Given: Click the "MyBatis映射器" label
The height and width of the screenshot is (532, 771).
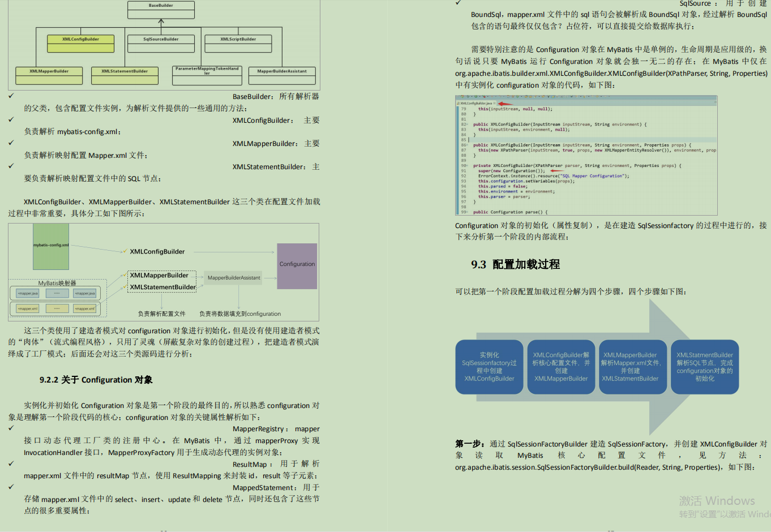Looking at the screenshot, I should [x=57, y=283].
